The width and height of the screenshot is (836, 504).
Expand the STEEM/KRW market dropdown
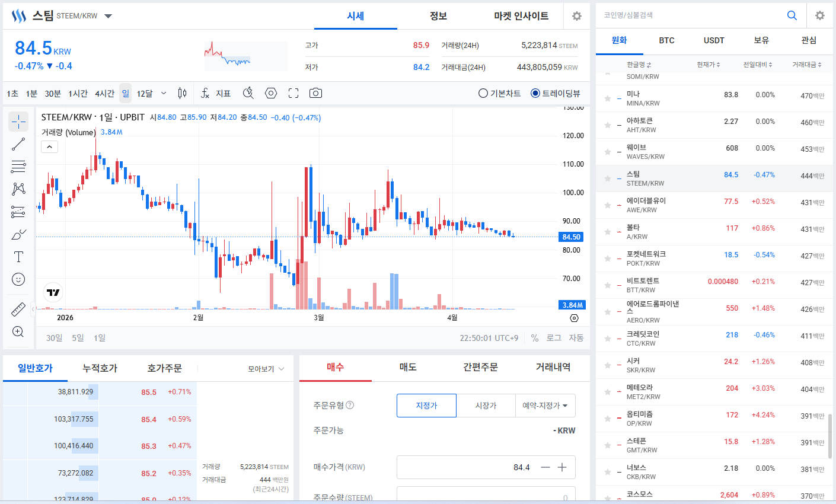click(x=108, y=16)
